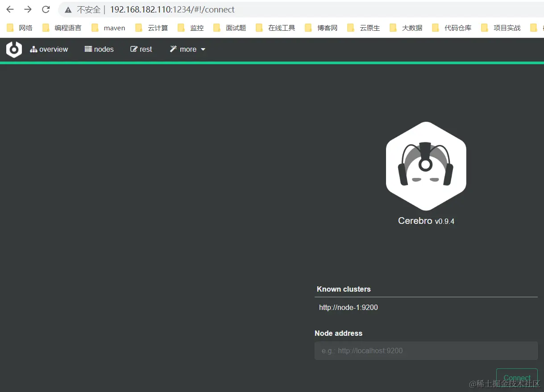Viewport: 544px width, 392px height.
Task: Open the 大数据 bookmark folder
Action: point(406,28)
